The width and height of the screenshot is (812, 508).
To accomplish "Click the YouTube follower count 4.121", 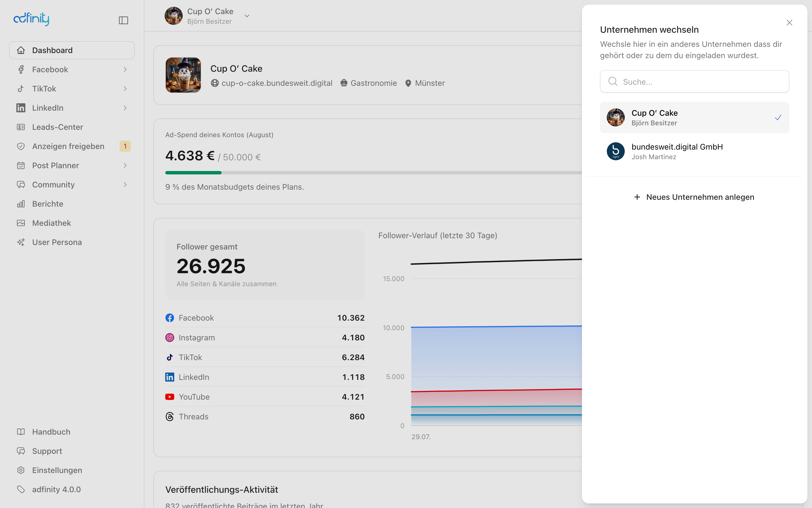I will pyautogui.click(x=353, y=397).
